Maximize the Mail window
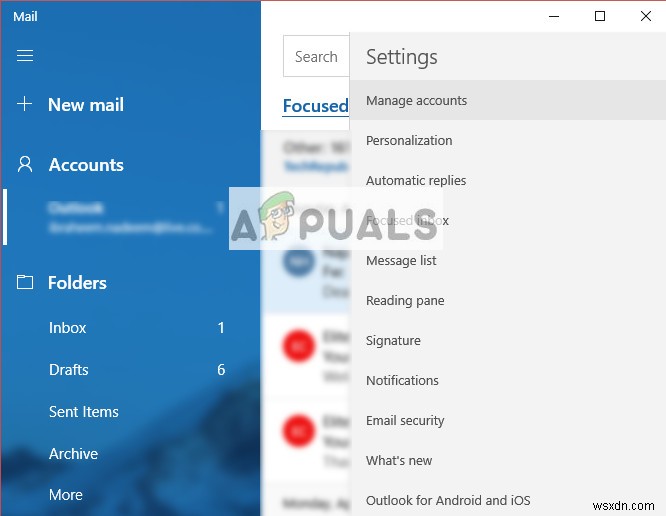 click(600, 16)
